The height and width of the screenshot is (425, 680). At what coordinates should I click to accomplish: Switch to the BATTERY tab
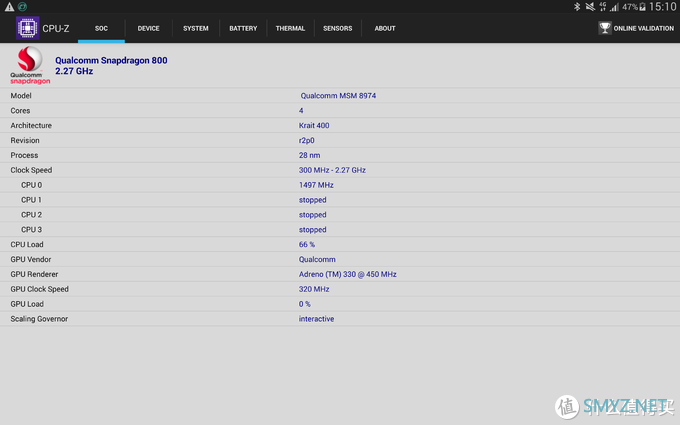pos(243,29)
